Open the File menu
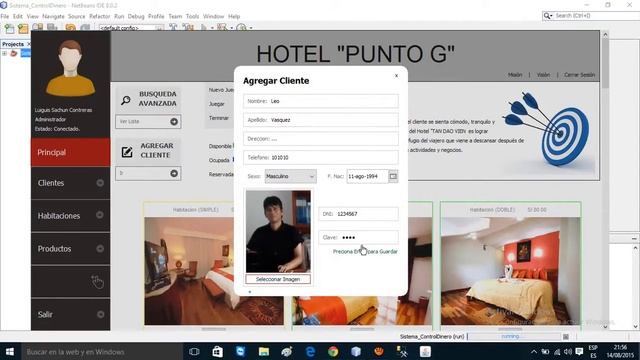 click(5, 16)
